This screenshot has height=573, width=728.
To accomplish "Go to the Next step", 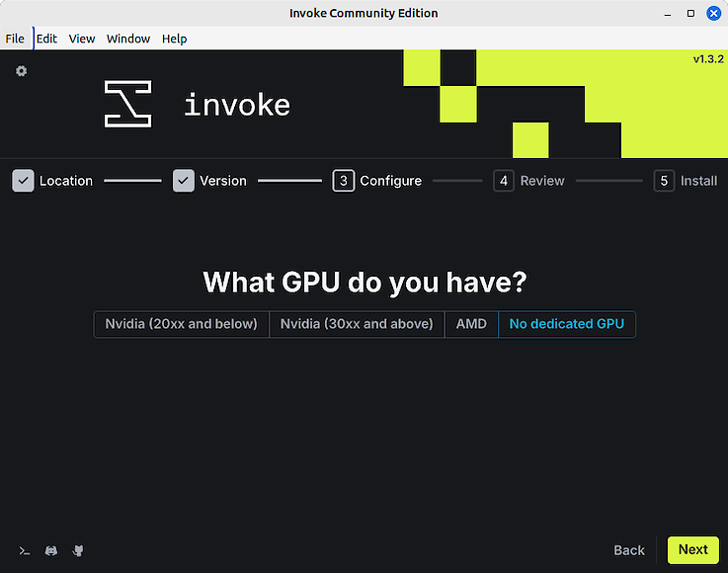I will pyautogui.click(x=693, y=550).
